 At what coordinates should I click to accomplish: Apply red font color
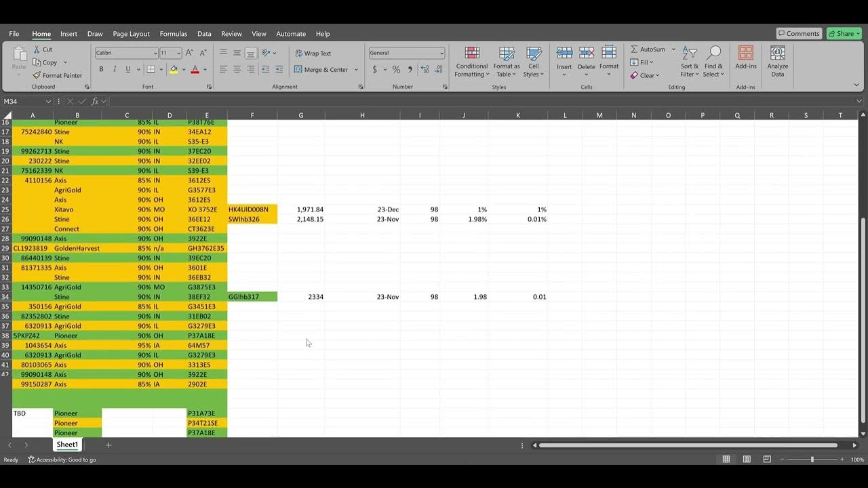[x=195, y=69]
